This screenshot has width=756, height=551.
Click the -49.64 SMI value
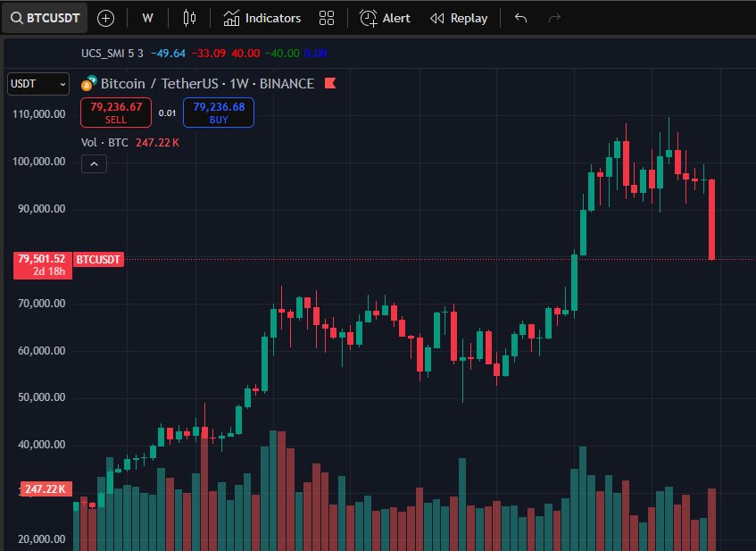(169, 53)
